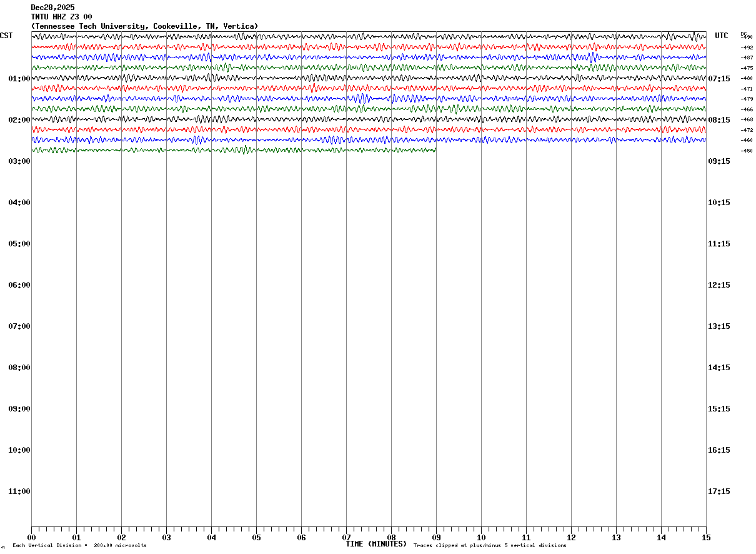
Task: Click the 10:15 UTC time label
Action: [x=719, y=203]
